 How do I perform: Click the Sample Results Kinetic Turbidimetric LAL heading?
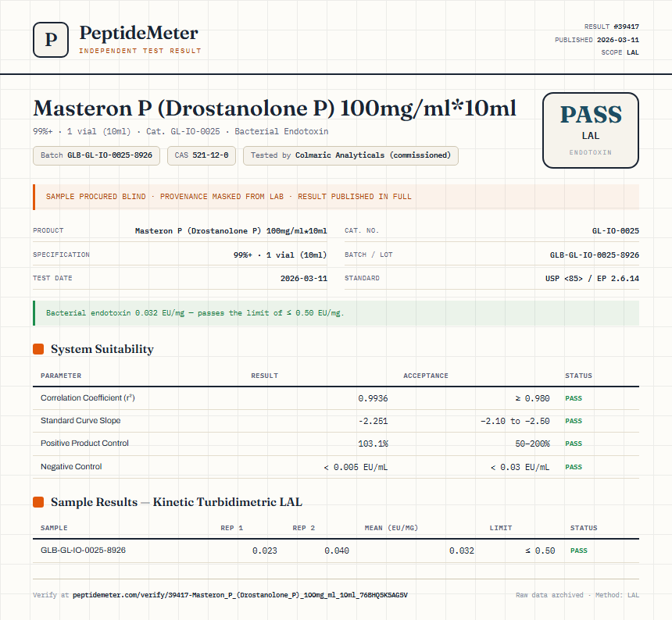point(176,502)
